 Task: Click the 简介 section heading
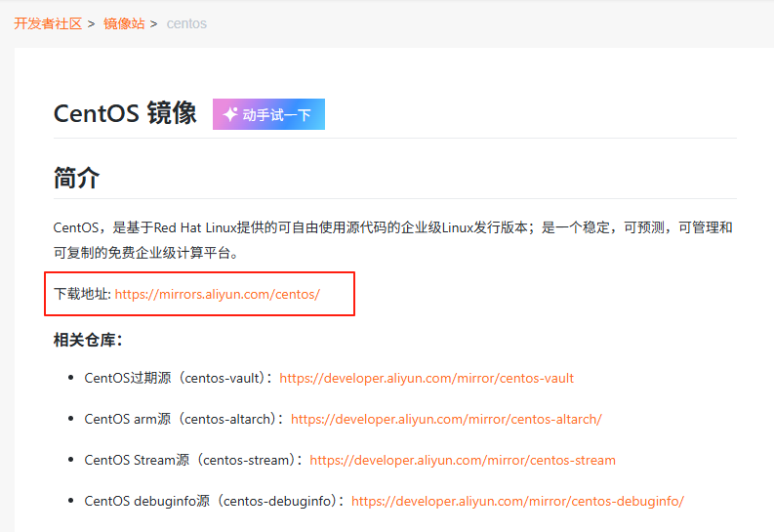76,178
